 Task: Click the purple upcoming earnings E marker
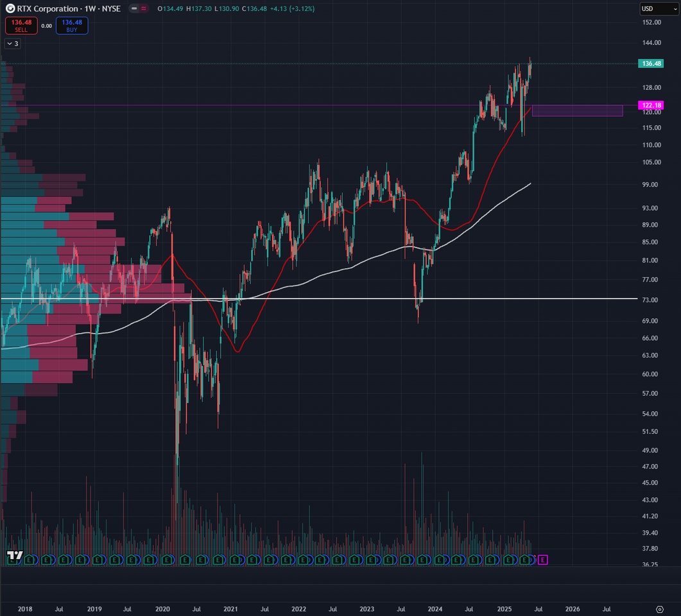click(x=542, y=560)
